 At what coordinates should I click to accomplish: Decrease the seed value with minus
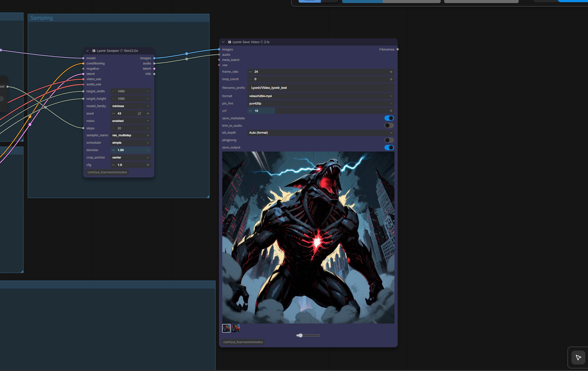[113, 113]
